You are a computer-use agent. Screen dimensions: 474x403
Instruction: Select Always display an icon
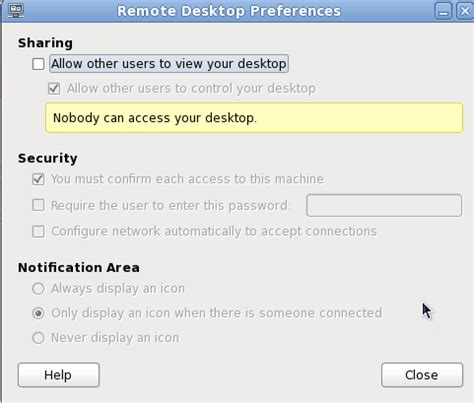coord(38,288)
